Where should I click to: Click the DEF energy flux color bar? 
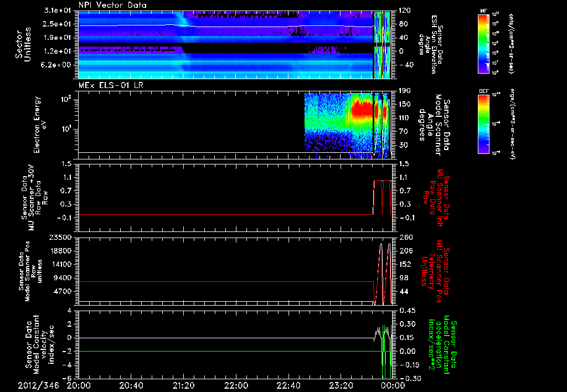click(484, 124)
